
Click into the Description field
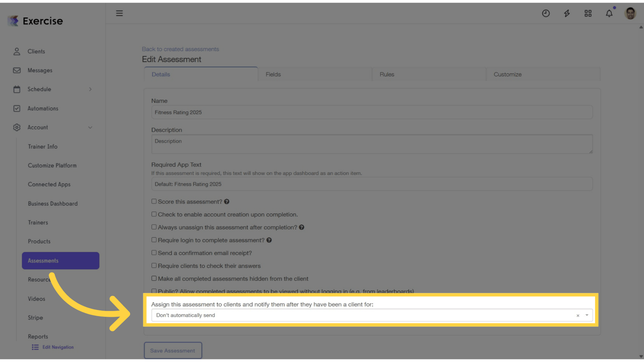372,144
